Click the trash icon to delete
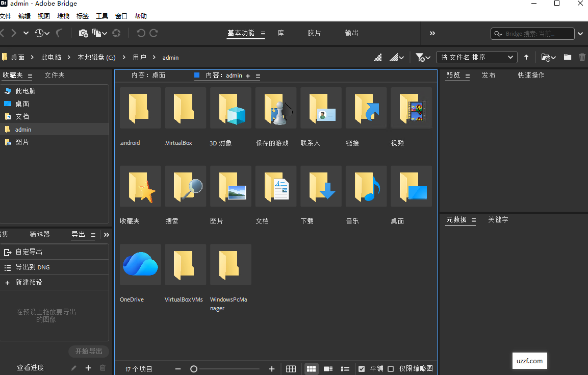 [x=582, y=57]
